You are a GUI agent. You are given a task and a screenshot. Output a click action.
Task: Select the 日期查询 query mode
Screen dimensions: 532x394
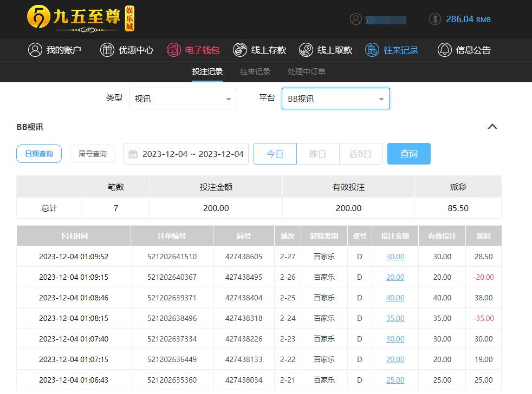click(39, 154)
